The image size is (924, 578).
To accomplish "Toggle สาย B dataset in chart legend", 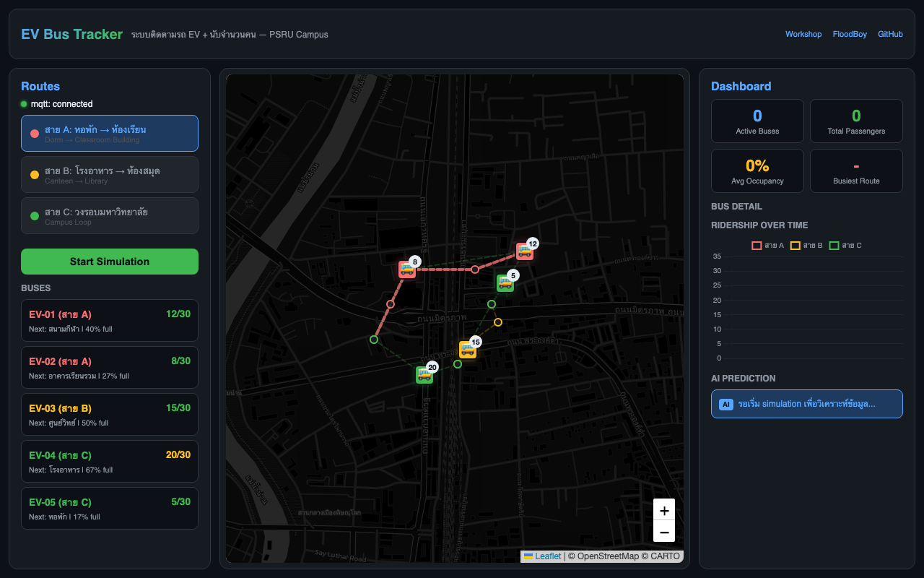I will 806,246.
